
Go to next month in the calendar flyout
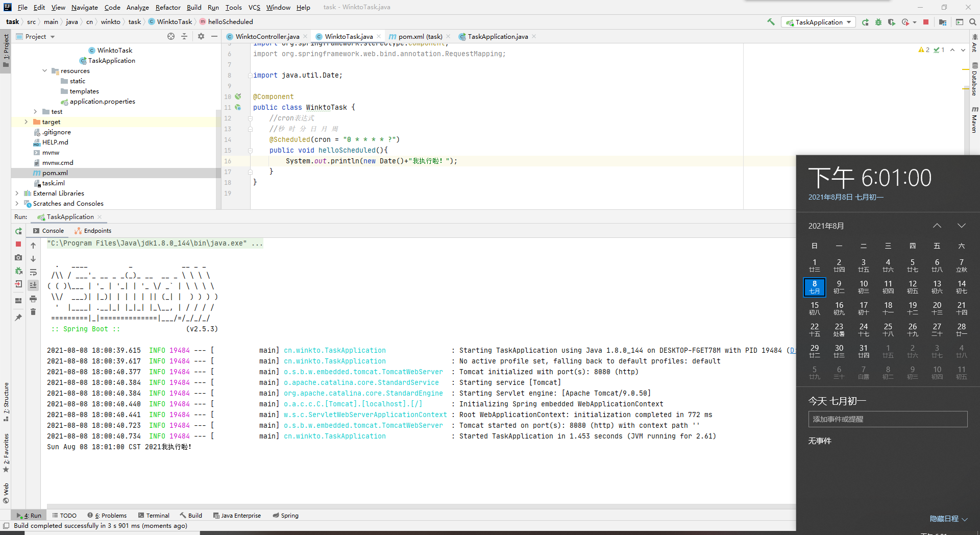(962, 226)
